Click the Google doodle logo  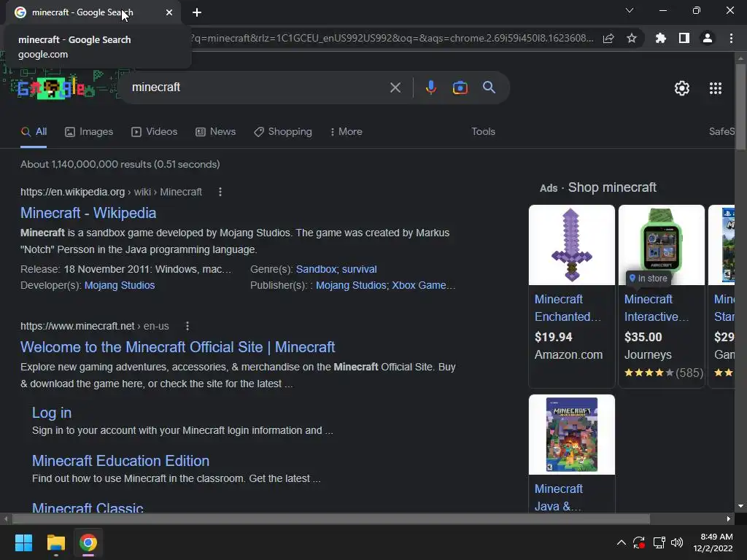pos(51,87)
